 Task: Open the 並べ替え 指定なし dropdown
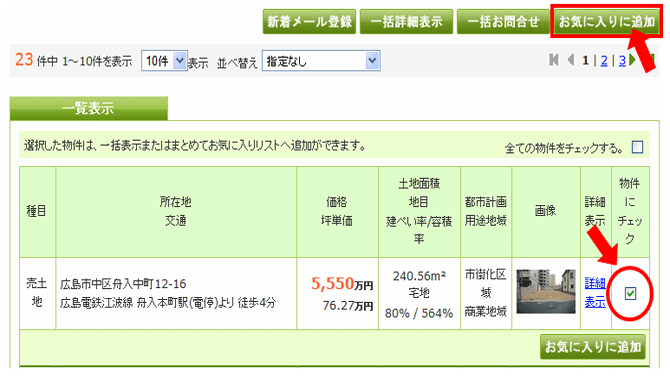tap(321, 61)
